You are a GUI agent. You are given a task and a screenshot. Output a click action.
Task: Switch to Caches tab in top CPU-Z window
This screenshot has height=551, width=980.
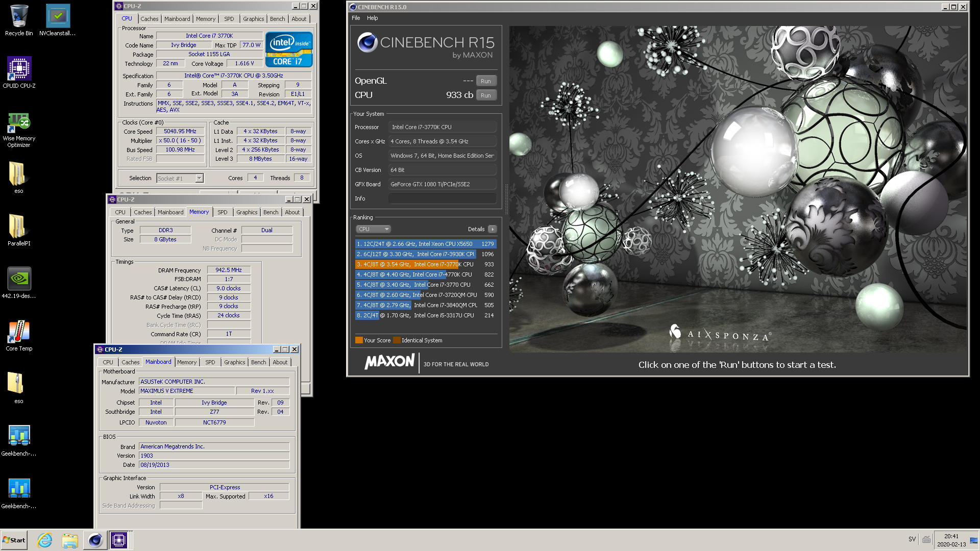150,19
